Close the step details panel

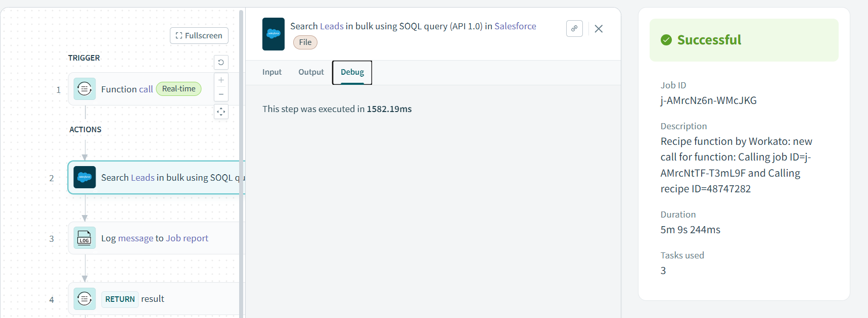[x=599, y=29]
